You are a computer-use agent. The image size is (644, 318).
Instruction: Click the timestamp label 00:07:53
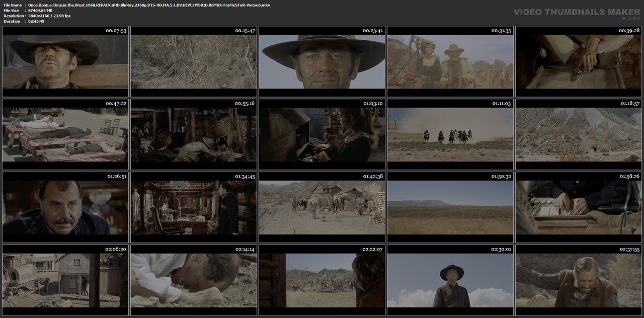(x=116, y=31)
